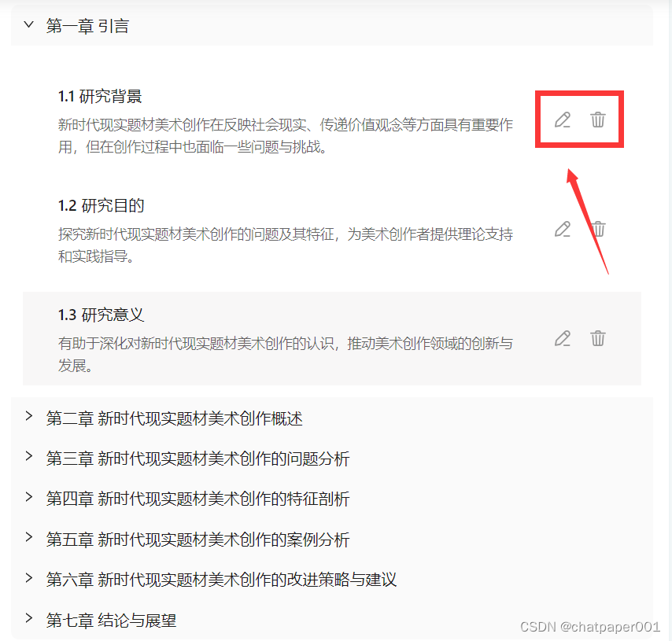Expand the 第二章 chevron arrow
672x641 pixels.
click(28, 416)
